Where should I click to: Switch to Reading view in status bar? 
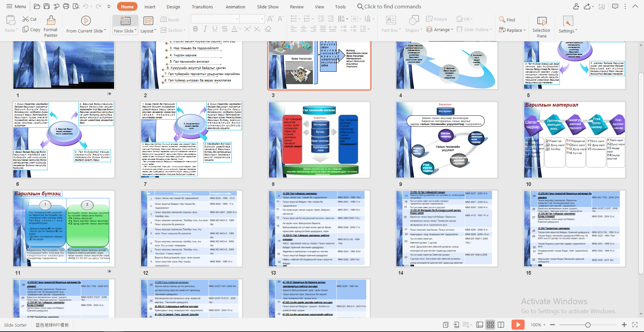point(501,325)
